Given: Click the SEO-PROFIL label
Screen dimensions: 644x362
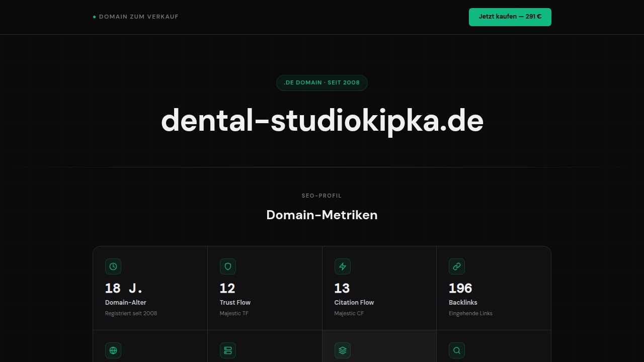Looking at the screenshot, I should click(322, 196).
